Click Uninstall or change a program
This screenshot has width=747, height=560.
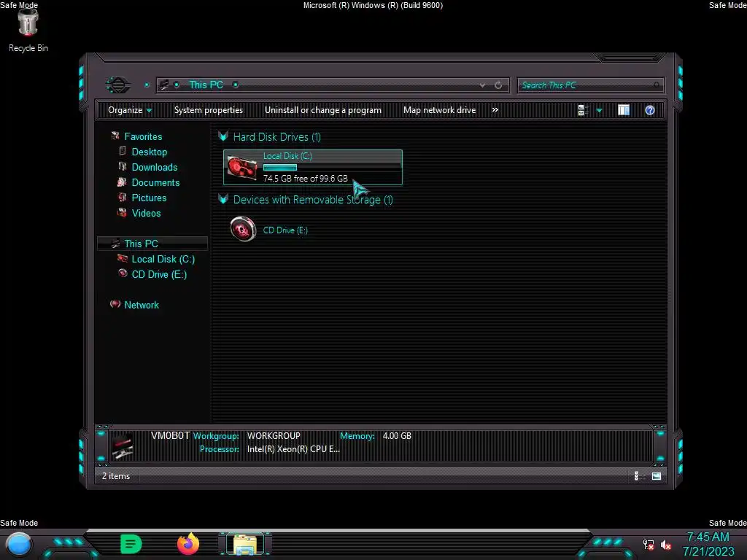323,110
